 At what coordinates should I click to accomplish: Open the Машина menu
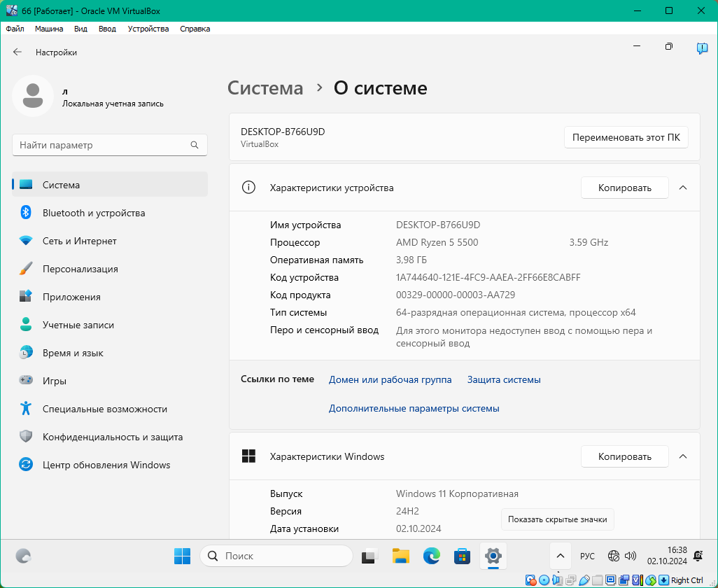coord(49,29)
